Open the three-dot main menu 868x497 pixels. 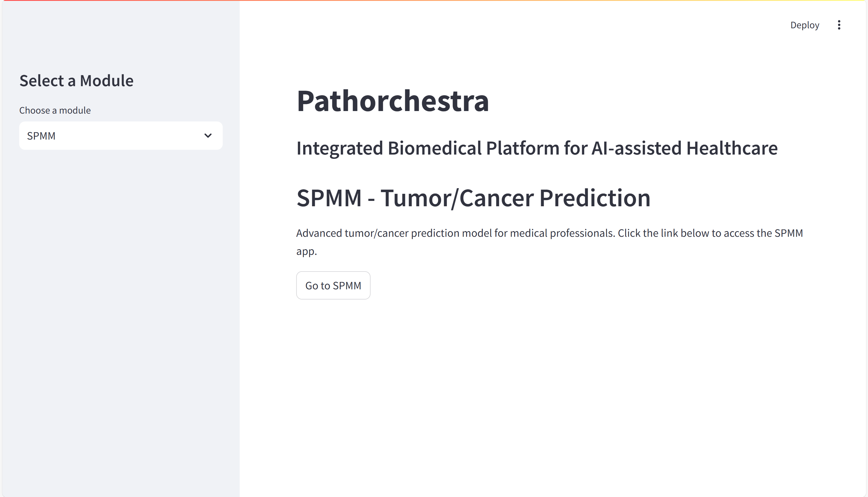(x=839, y=25)
